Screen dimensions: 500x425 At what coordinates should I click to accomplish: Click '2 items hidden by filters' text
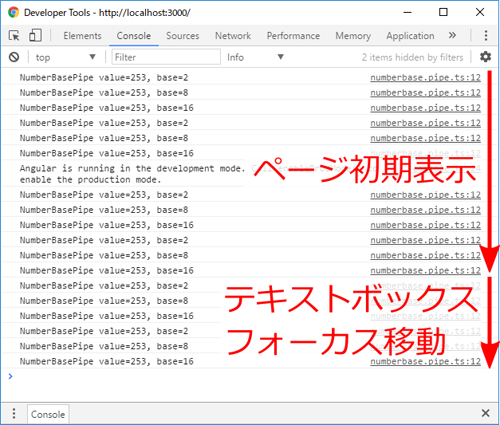coord(412,57)
